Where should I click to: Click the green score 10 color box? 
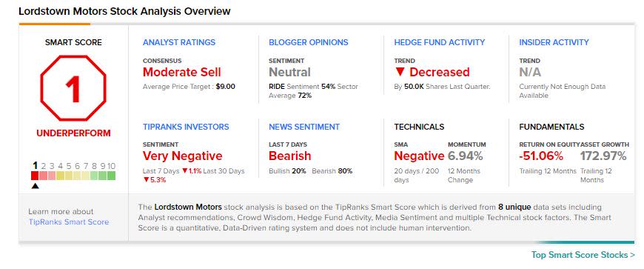111,176
